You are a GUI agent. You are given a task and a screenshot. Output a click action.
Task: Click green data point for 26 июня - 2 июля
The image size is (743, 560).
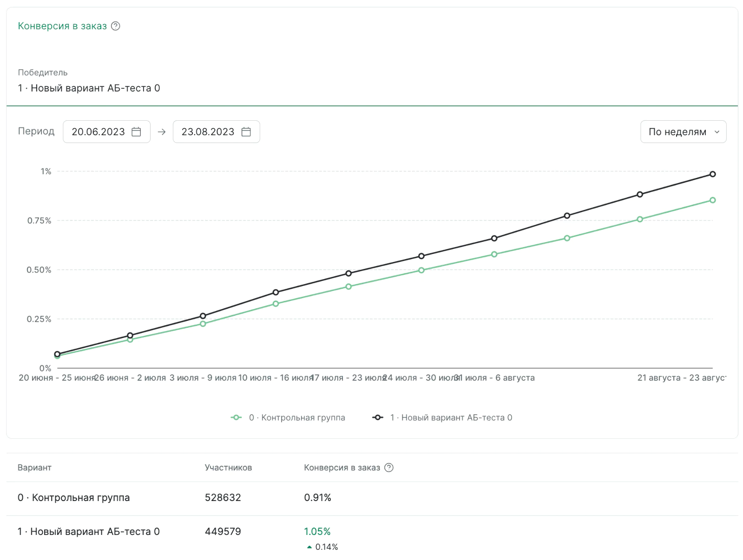click(x=130, y=339)
